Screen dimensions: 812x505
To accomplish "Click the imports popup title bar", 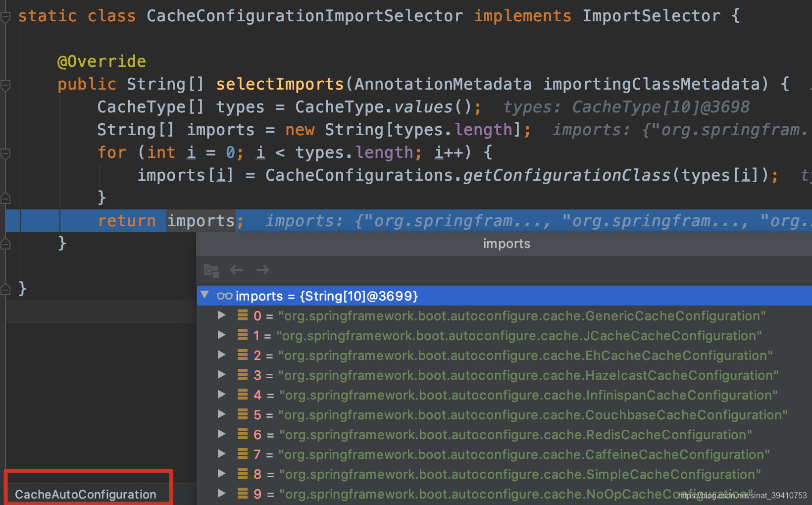I will (505, 244).
